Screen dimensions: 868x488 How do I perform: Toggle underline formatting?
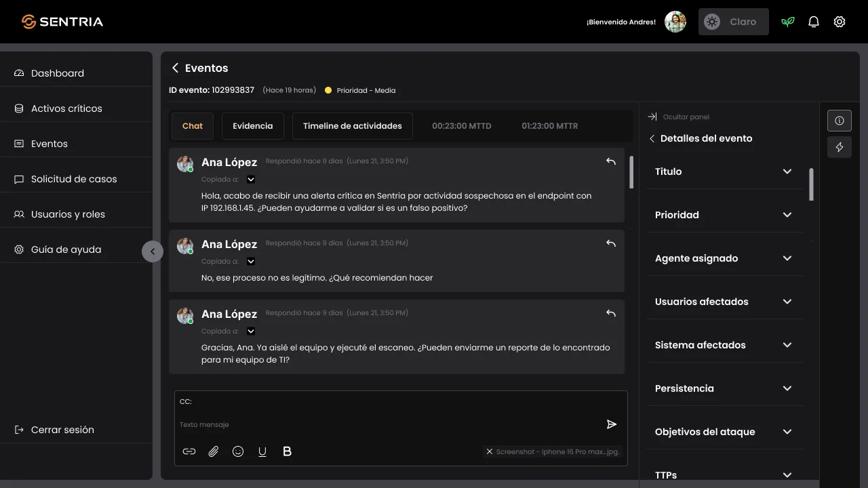(x=262, y=451)
